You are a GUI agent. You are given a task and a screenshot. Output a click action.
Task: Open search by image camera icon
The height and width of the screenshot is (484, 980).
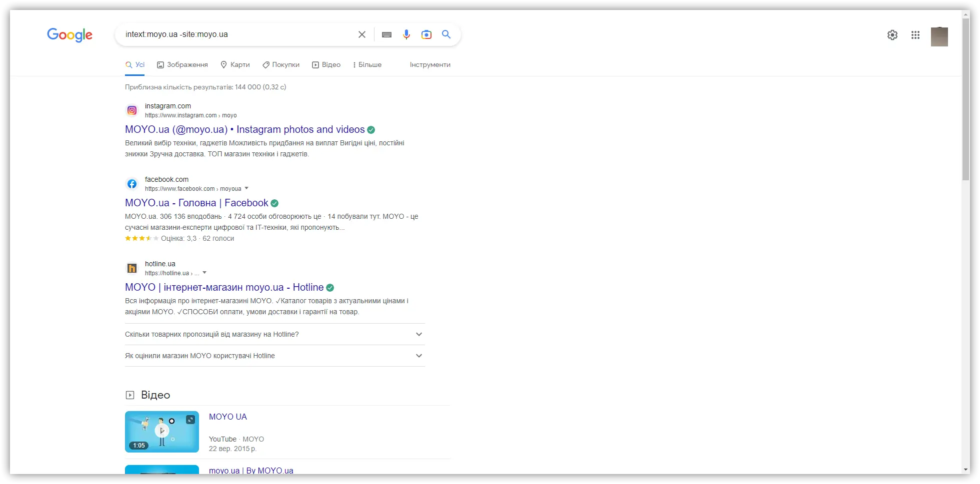(426, 34)
